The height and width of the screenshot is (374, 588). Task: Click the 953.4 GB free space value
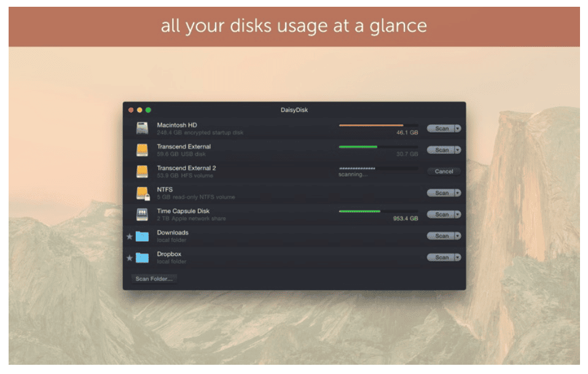click(x=406, y=218)
